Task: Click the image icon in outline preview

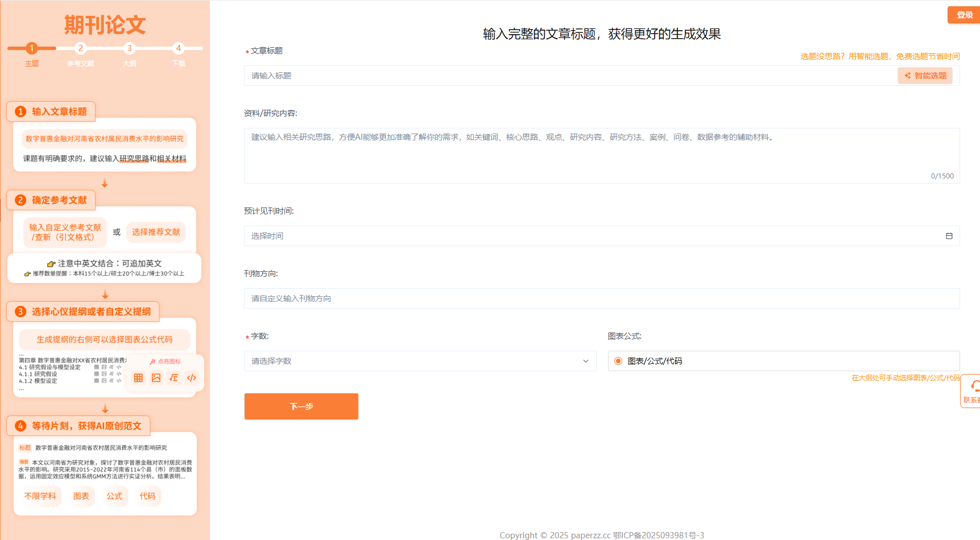Action: pos(156,378)
